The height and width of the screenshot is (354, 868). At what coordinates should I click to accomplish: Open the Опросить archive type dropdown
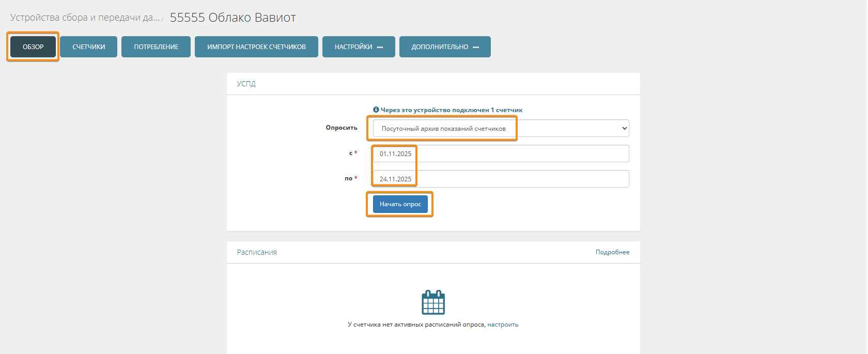(x=500, y=129)
